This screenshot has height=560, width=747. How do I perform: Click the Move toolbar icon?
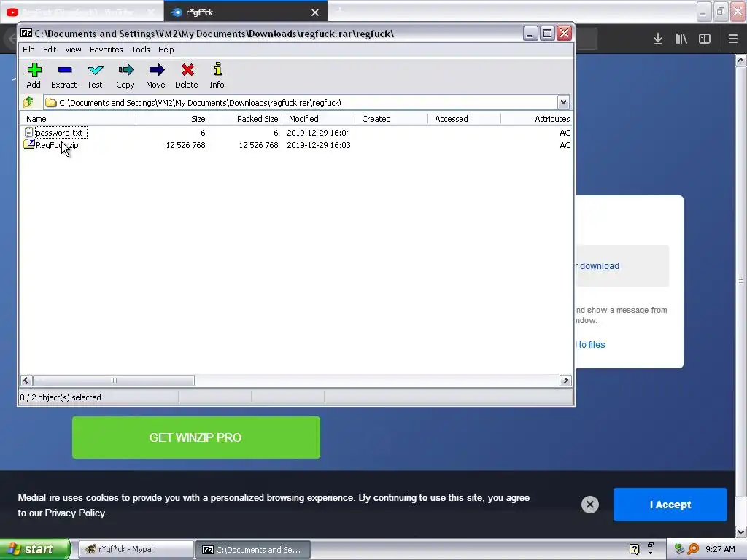tap(156, 75)
